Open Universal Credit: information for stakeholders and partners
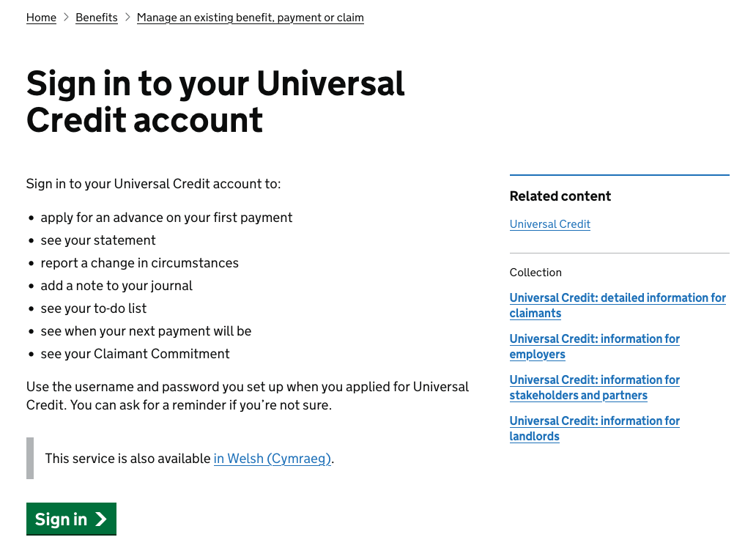 (594, 387)
